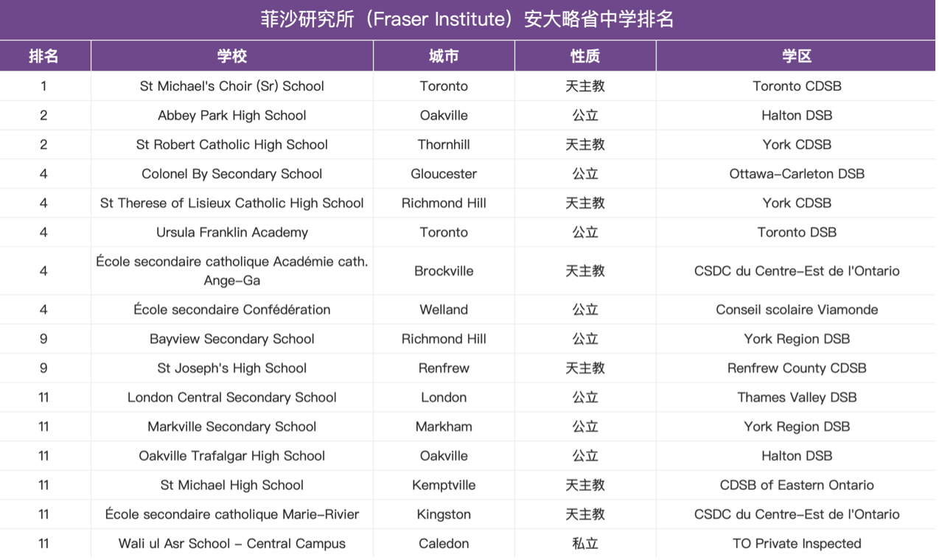Click the table title mentioning Fraser Institute
Image resolution: width=939 pixels, height=560 pixels.
click(468, 19)
